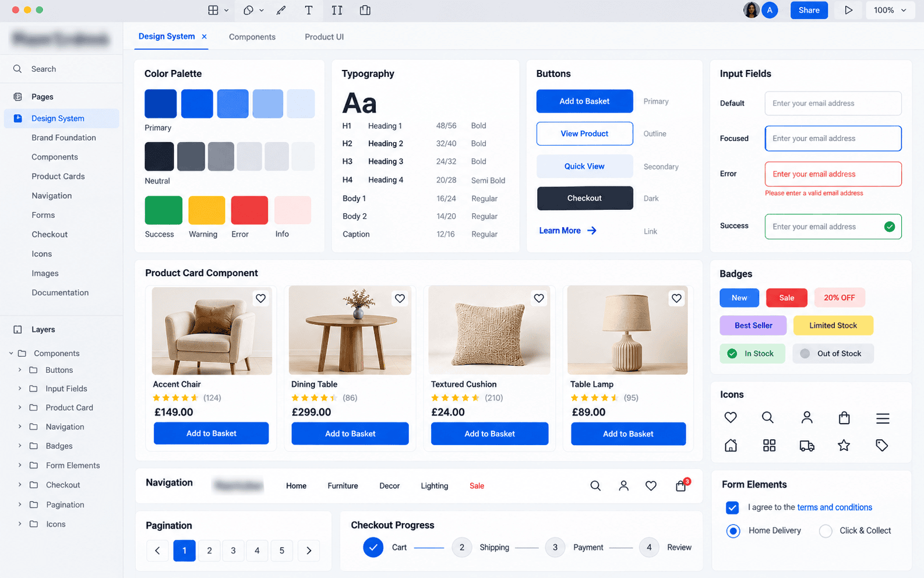Open the Layers panel icon in sidebar
The height and width of the screenshot is (578, 924).
(x=17, y=329)
